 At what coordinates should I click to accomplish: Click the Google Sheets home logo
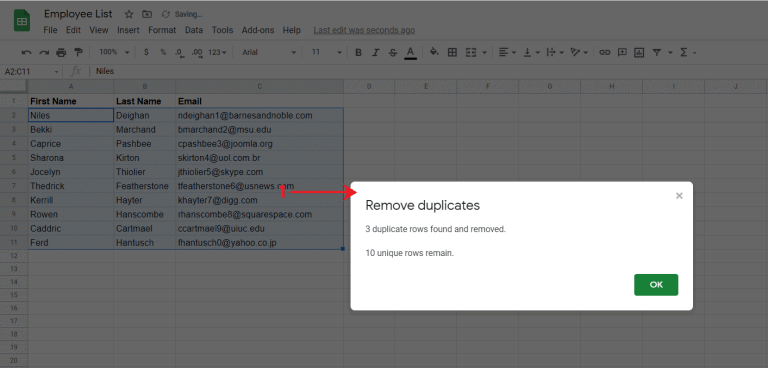(22, 21)
